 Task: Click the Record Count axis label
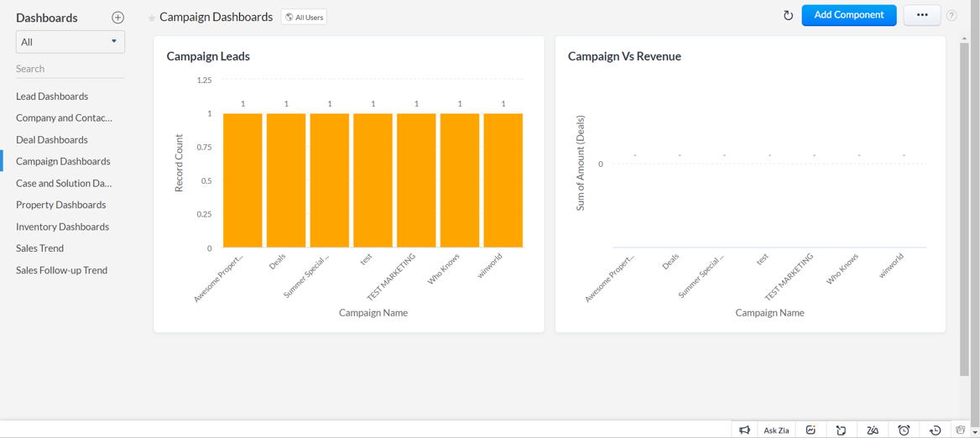coord(180,163)
